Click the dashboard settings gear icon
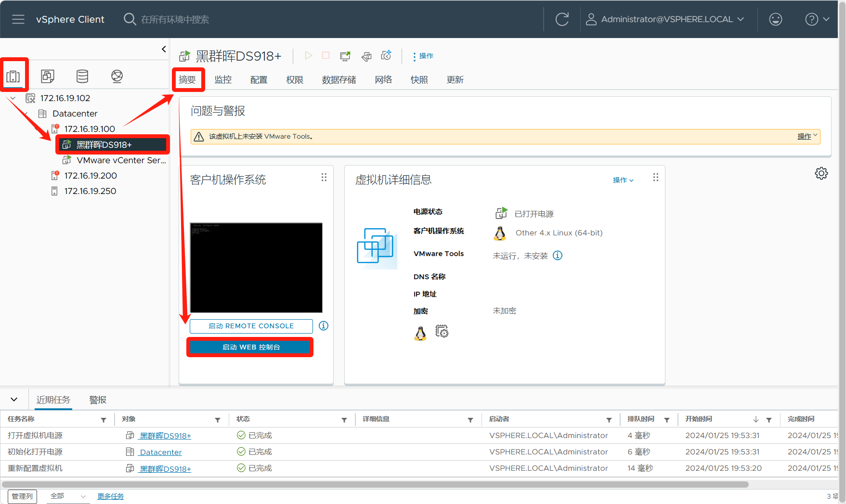 coord(821,173)
